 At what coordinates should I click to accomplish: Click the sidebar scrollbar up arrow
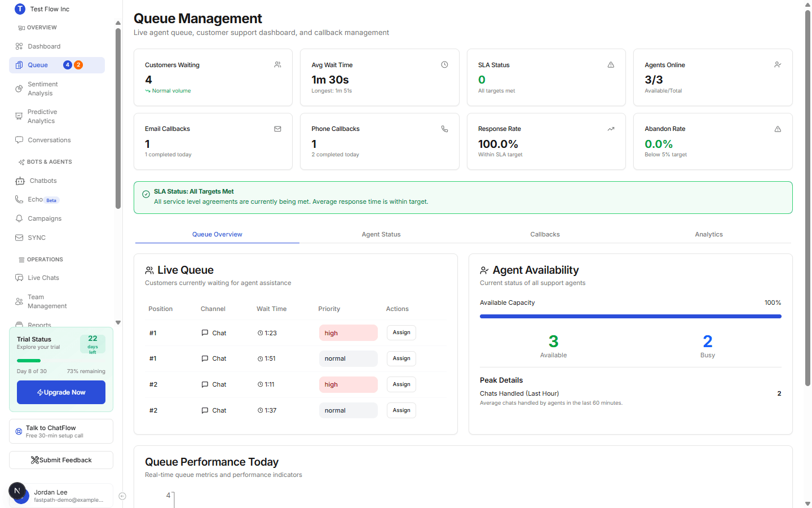[118, 23]
